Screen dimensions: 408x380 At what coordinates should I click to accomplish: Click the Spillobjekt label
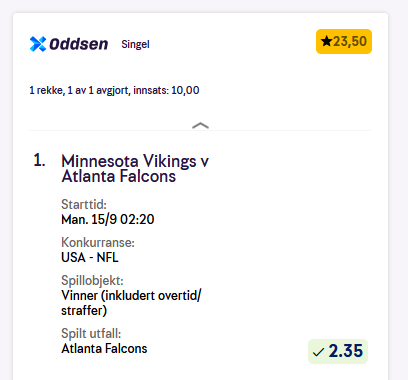tap(92, 281)
